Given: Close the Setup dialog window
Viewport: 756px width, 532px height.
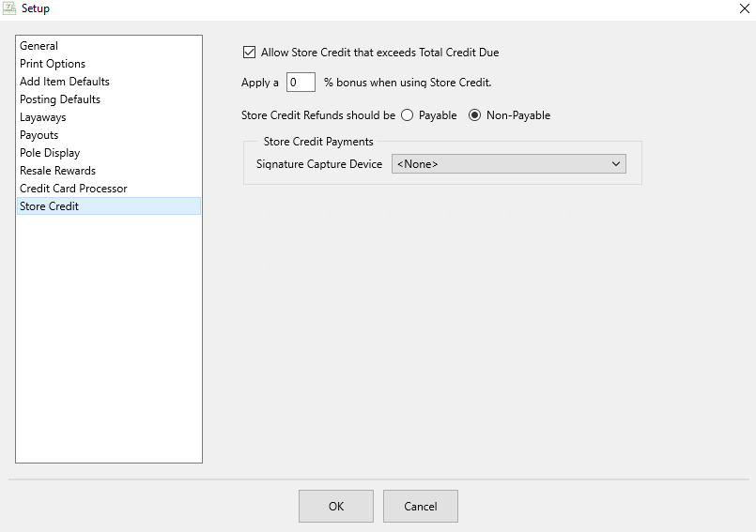Looking at the screenshot, I should [x=745, y=8].
